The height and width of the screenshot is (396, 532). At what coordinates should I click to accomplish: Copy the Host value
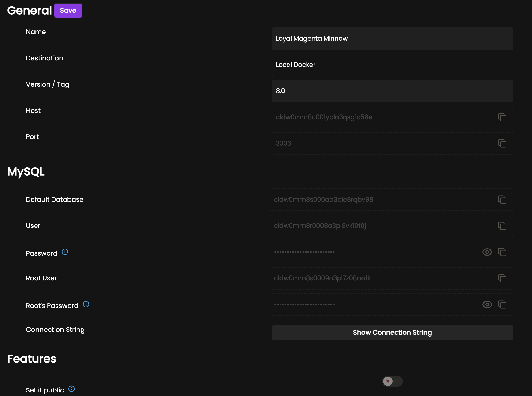(502, 117)
